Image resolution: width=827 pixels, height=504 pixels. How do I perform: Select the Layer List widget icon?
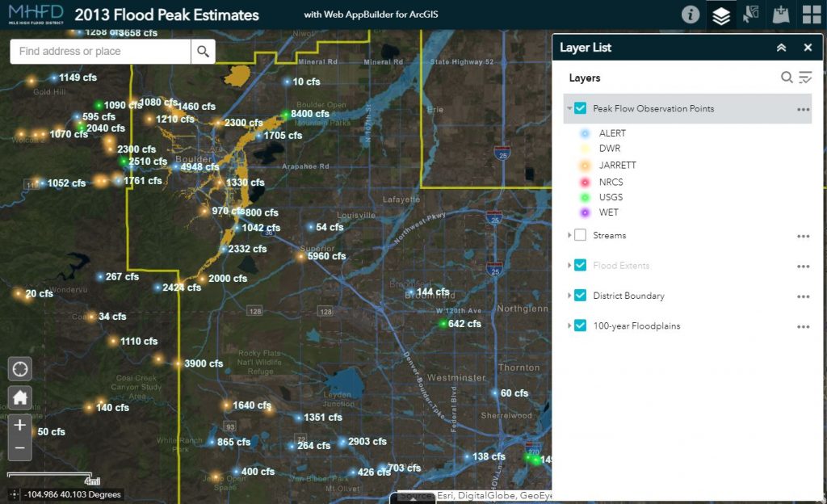(722, 14)
